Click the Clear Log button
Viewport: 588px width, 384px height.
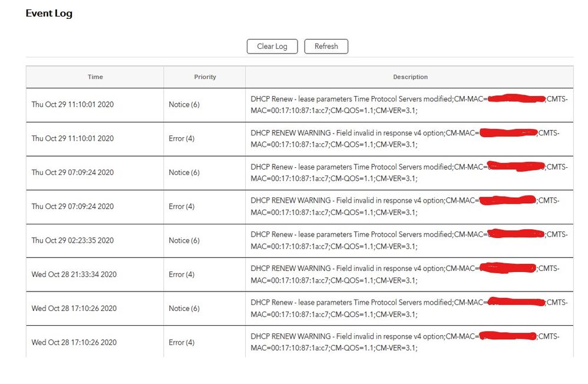tap(272, 47)
